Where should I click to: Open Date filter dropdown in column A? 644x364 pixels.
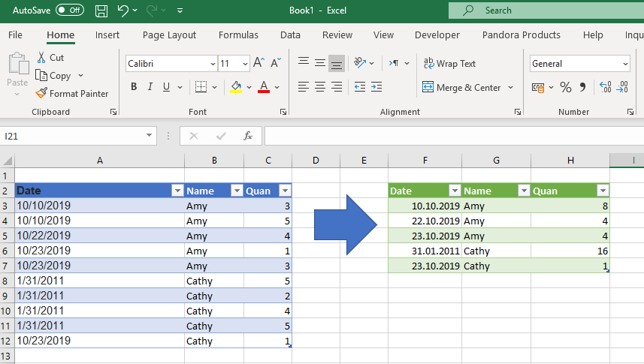click(177, 191)
